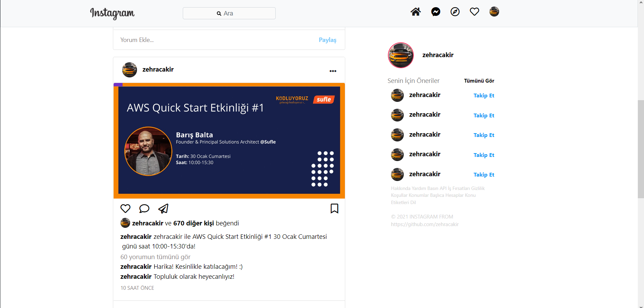
Task: Click small avatar beside the likes line
Action: tap(125, 223)
